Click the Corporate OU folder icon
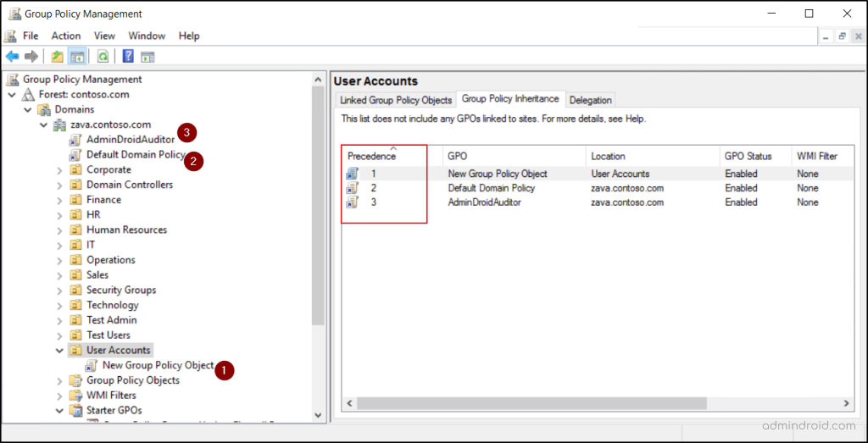The height and width of the screenshot is (443, 868). coord(75,169)
